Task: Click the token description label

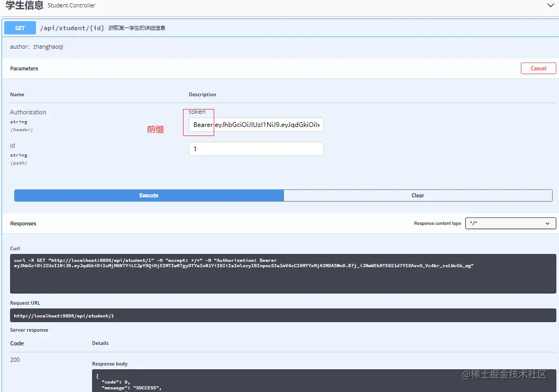Action: [x=197, y=112]
